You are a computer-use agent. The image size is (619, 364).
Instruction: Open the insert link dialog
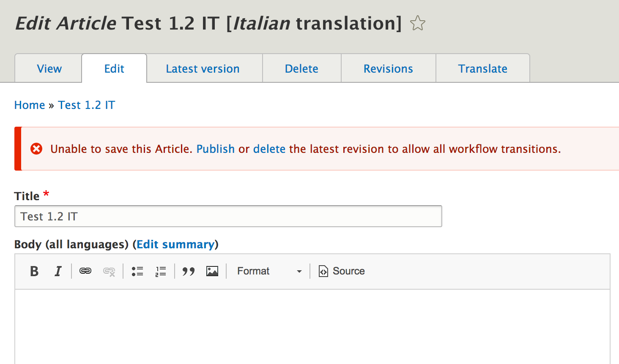click(x=85, y=271)
